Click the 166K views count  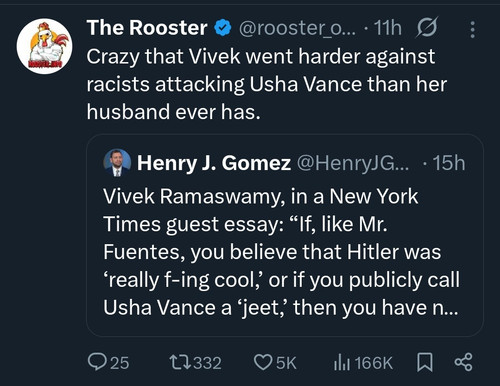[374, 363]
